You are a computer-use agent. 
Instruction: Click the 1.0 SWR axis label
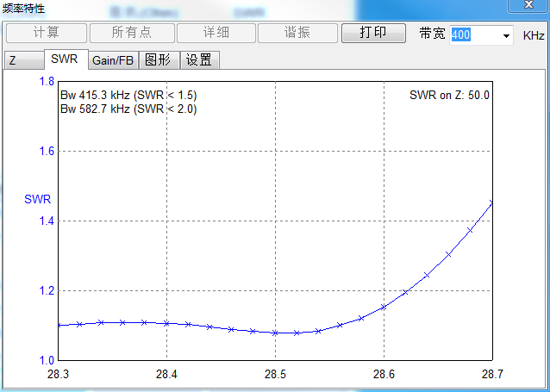click(47, 360)
